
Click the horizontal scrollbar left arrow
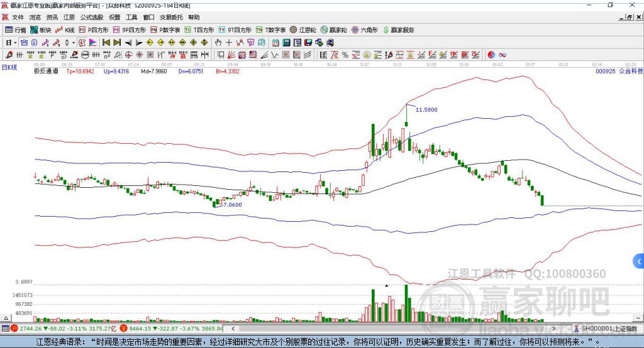point(233,329)
